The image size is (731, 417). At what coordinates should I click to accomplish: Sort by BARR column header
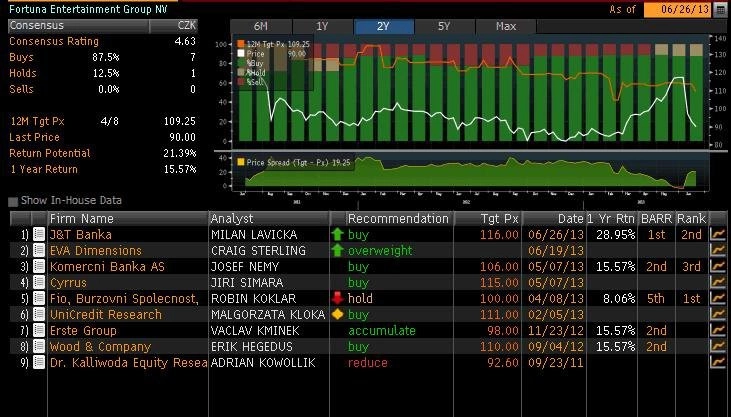(x=656, y=218)
